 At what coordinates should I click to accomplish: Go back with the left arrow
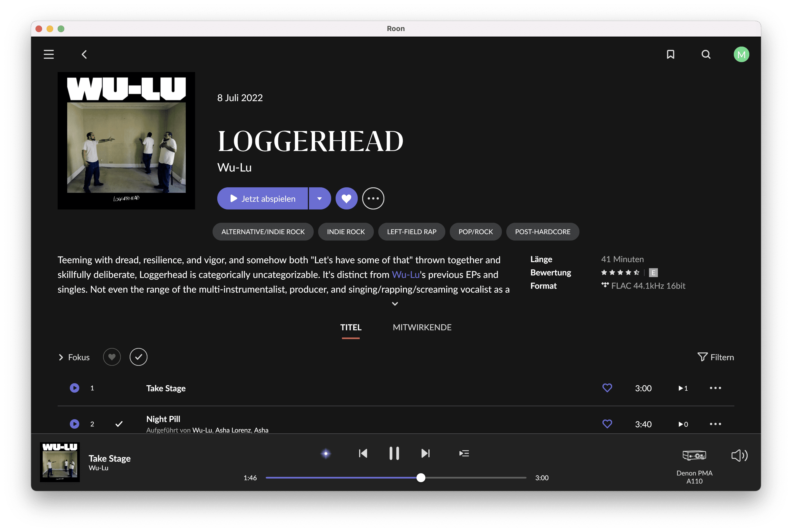click(84, 54)
